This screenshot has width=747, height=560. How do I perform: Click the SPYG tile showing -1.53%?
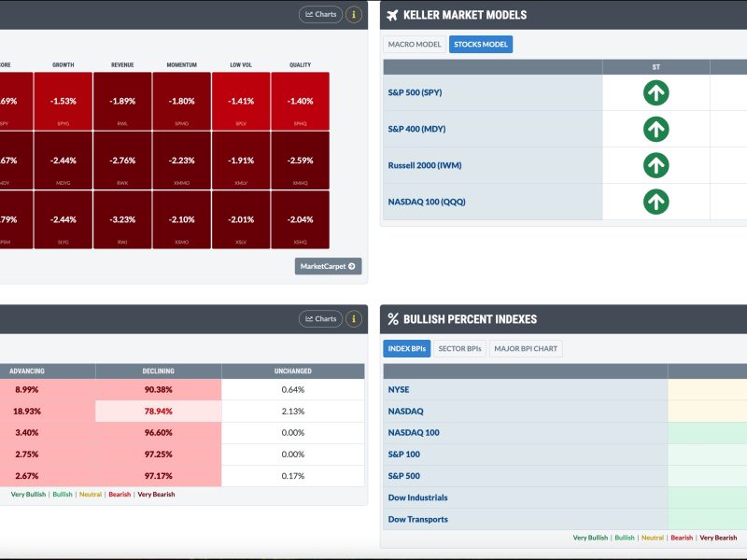[63, 102]
